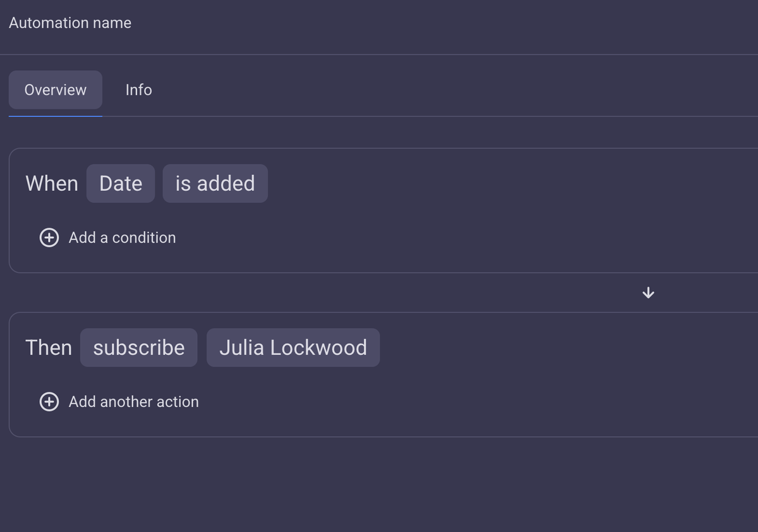Click the Add a condition link text
This screenshot has width=758, height=532.
tap(122, 238)
